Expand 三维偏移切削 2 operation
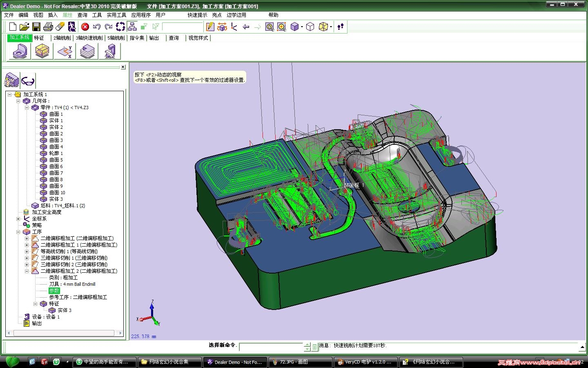Screen dimensions: 588x368 pyautogui.click(x=27, y=265)
